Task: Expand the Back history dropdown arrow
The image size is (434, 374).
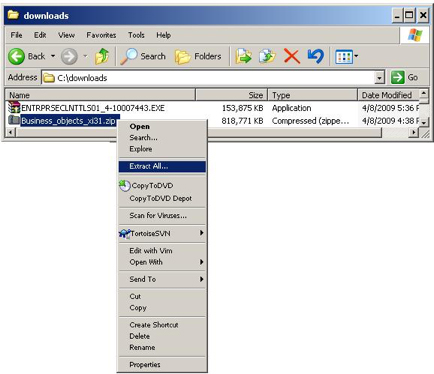Action: coord(53,56)
